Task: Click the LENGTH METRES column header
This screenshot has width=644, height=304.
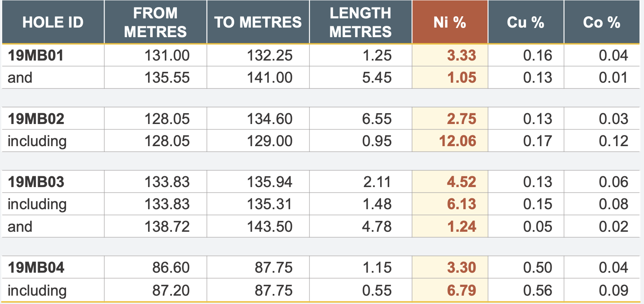Action: [x=360, y=23]
